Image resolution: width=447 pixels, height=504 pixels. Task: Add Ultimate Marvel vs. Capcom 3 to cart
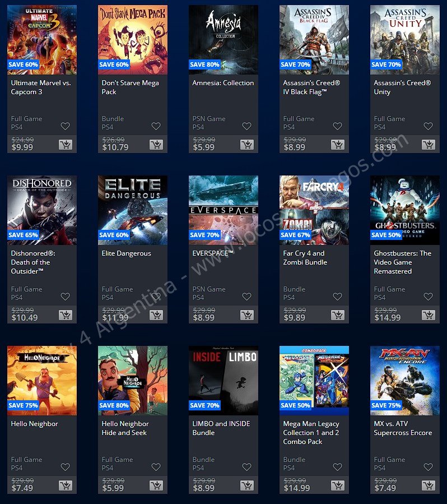(66, 145)
